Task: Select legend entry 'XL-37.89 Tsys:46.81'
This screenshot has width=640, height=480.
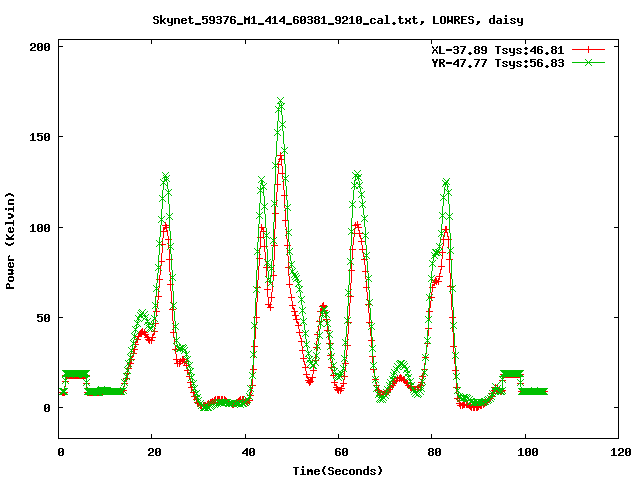Action: point(498,50)
